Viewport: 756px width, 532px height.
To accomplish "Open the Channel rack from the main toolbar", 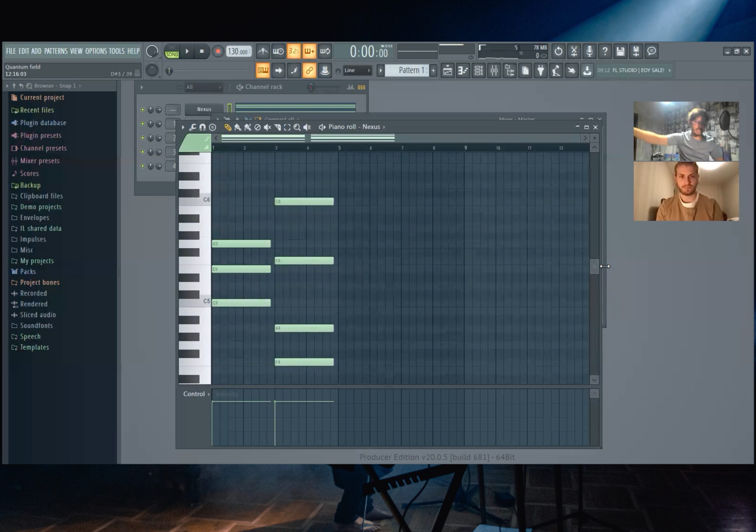I will 479,71.
